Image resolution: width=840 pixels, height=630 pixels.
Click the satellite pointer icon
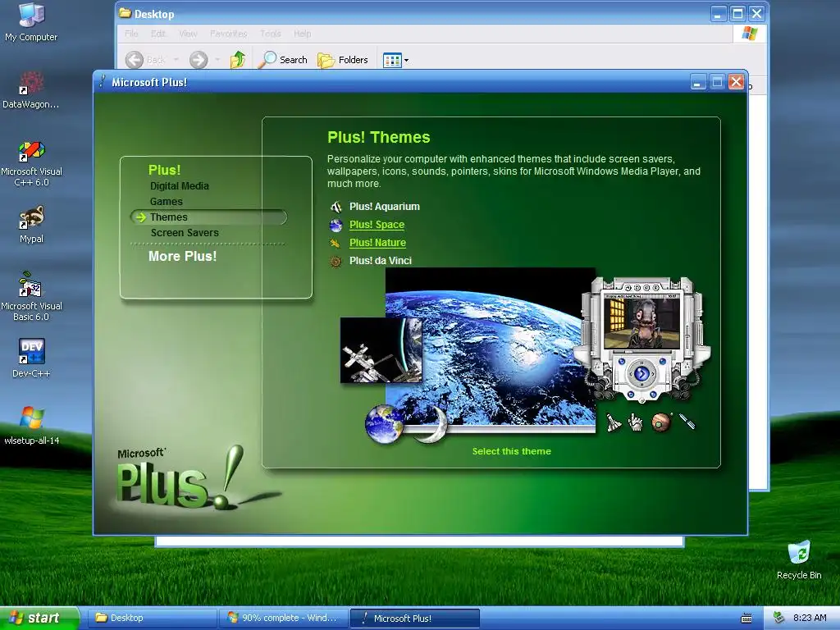click(687, 421)
